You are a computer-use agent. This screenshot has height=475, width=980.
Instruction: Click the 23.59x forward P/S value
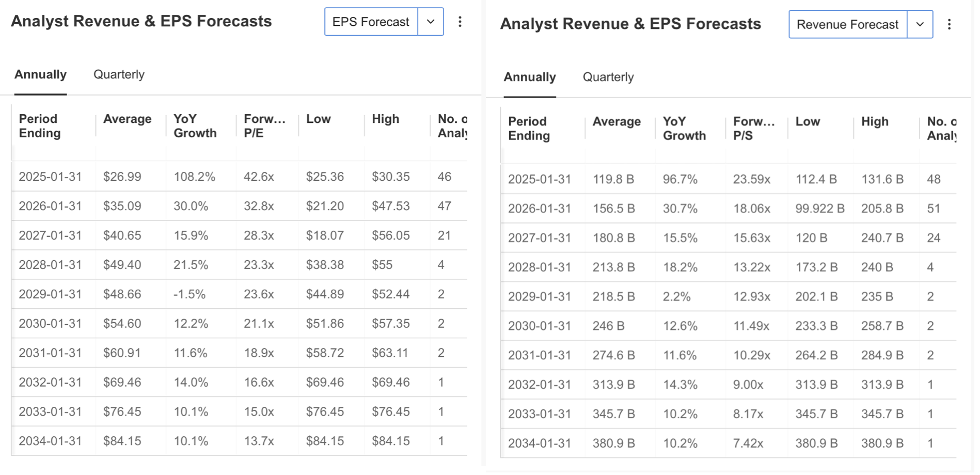tap(752, 179)
